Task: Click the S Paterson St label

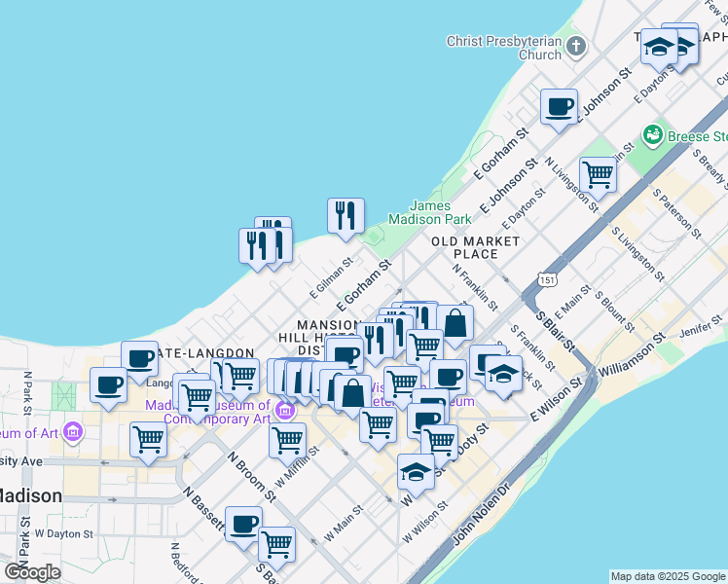Action: tap(677, 213)
